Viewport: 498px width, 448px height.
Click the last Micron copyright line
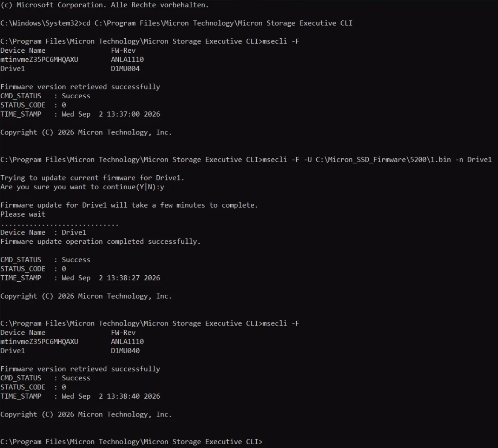click(86, 414)
